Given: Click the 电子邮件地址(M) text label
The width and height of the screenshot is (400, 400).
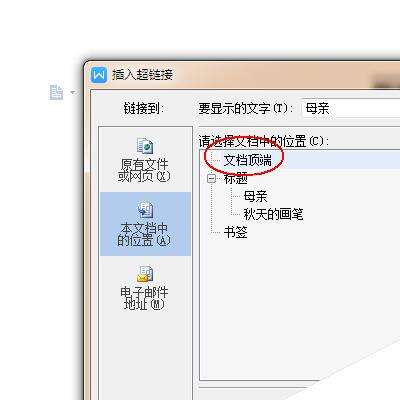Looking at the screenshot, I should coord(144,298).
